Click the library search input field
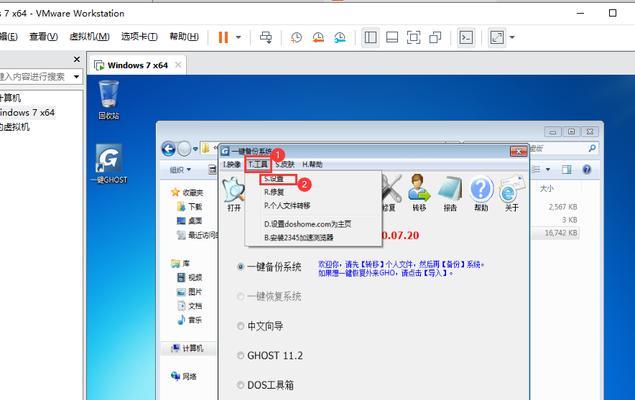The image size is (635, 400). point(36,77)
